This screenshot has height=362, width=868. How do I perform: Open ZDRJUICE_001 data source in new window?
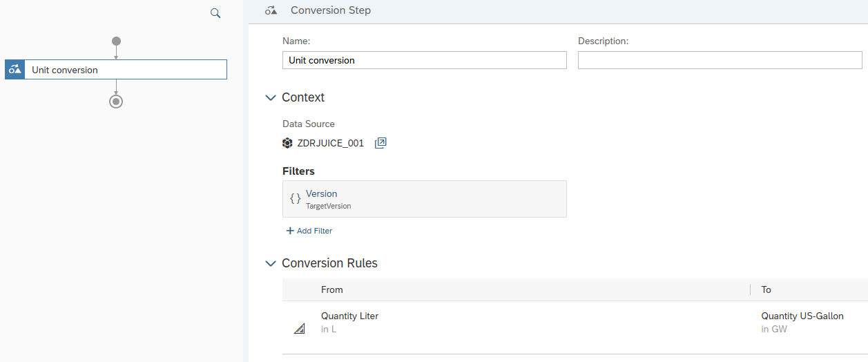tap(380, 143)
